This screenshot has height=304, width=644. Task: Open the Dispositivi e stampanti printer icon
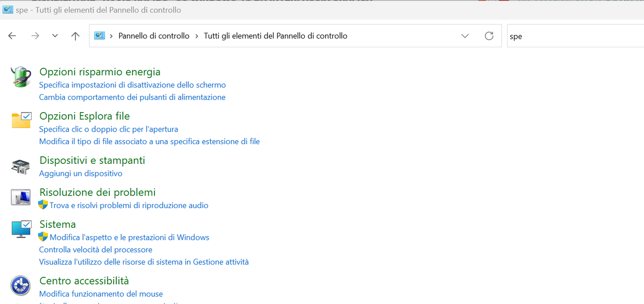click(21, 167)
